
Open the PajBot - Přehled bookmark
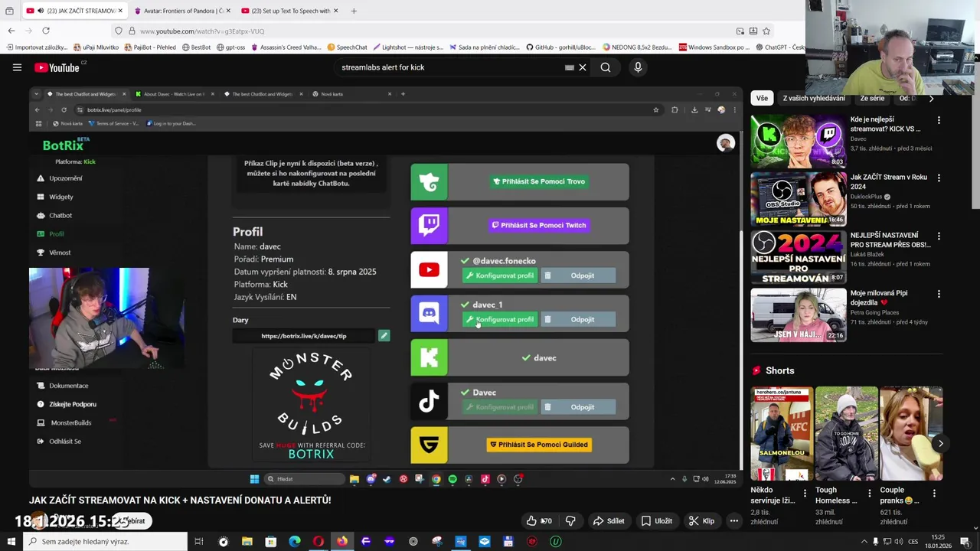tap(150, 47)
